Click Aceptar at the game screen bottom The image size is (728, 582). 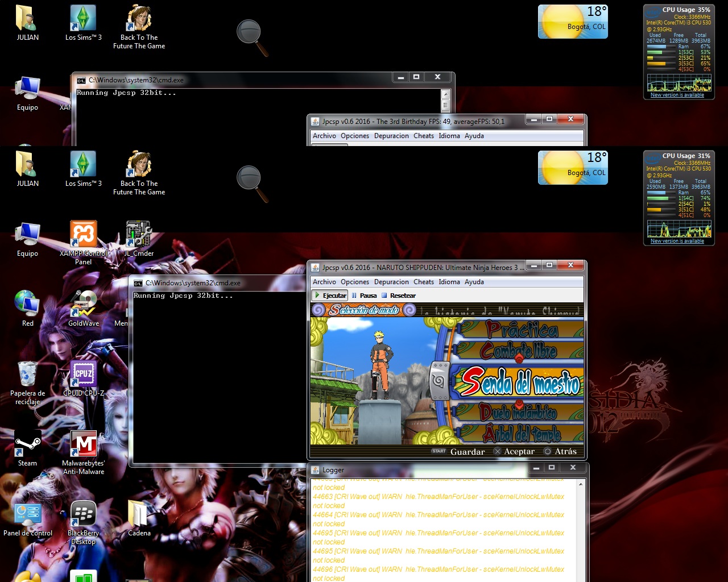pyautogui.click(x=514, y=452)
